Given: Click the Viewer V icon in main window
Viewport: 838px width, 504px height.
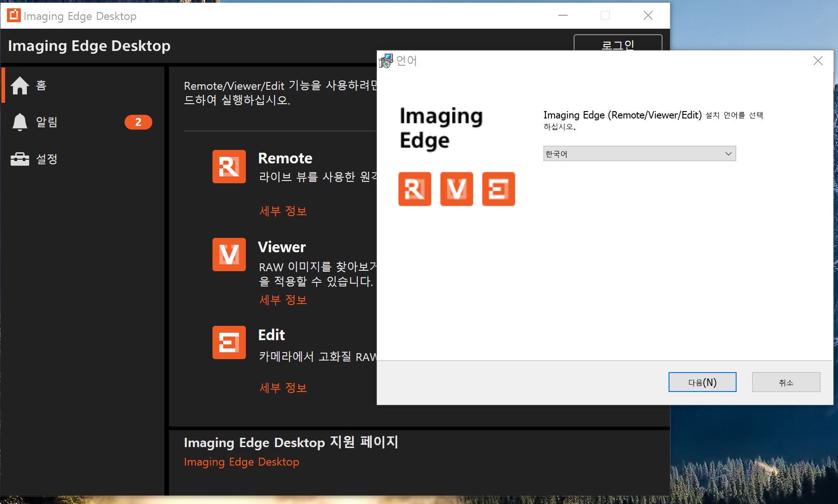Looking at the screenshot, I should pos(229,255).
